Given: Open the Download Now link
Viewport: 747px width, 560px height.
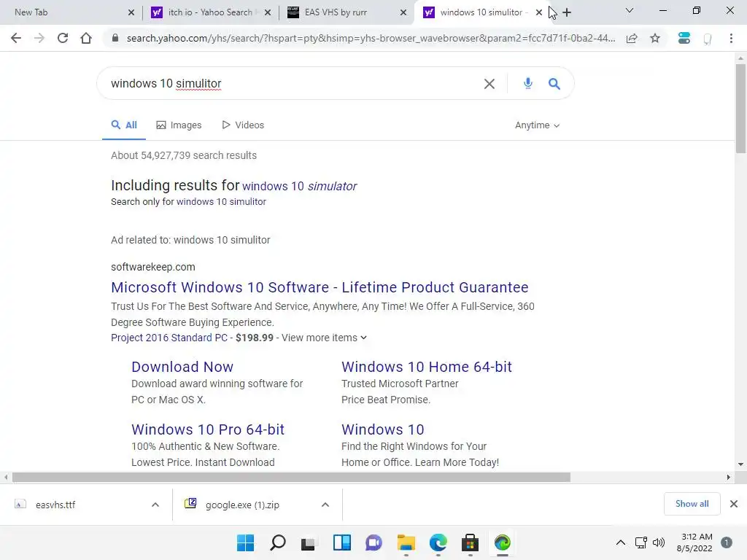Looking at the screenshot, I should (x=182, y=367).
